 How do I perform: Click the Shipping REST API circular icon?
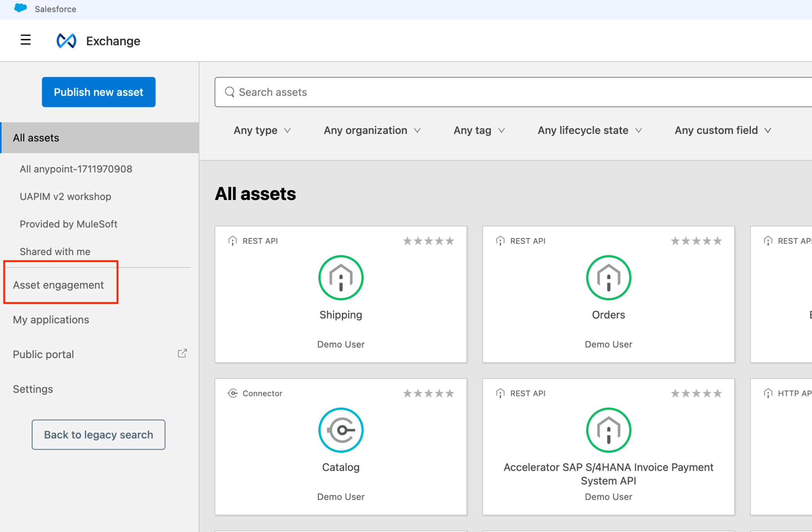pos(341,277)
